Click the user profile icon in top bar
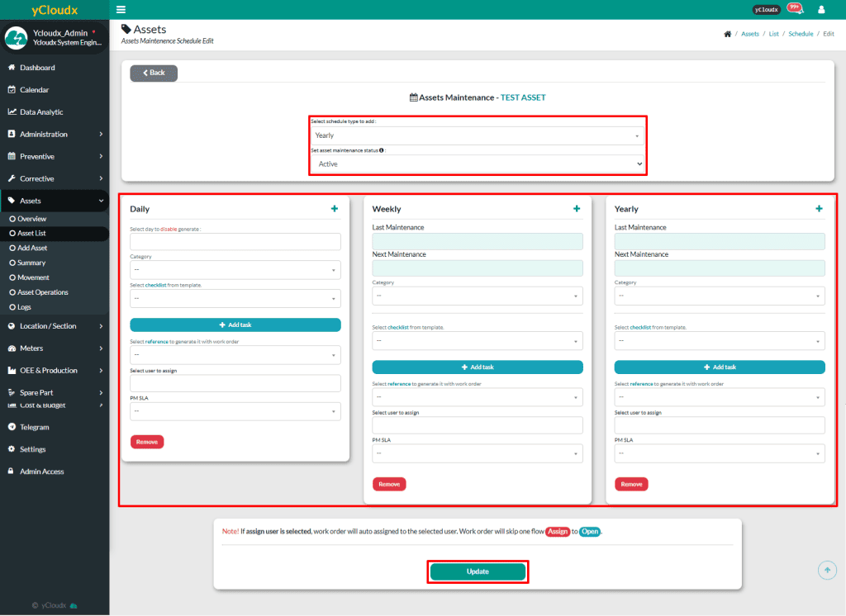 coord(821,10)
